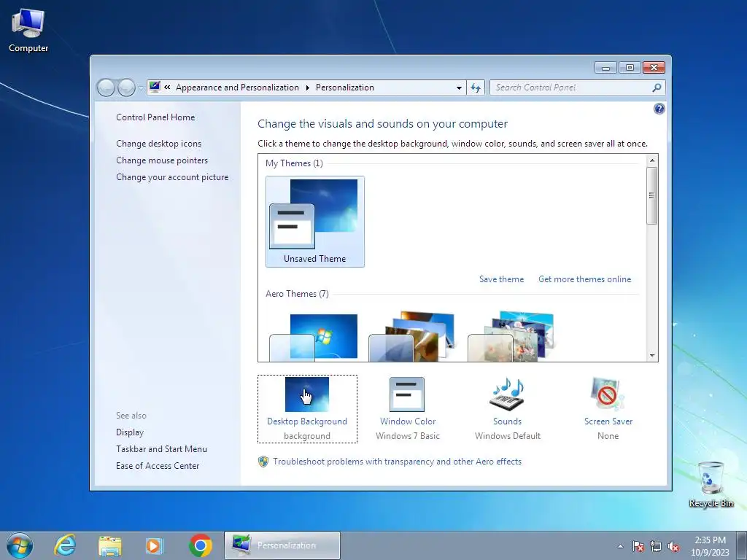747x560 pixels.
Task: Click the My Themes (1) header
Action: pyautogui.click(x=294, y=163)
